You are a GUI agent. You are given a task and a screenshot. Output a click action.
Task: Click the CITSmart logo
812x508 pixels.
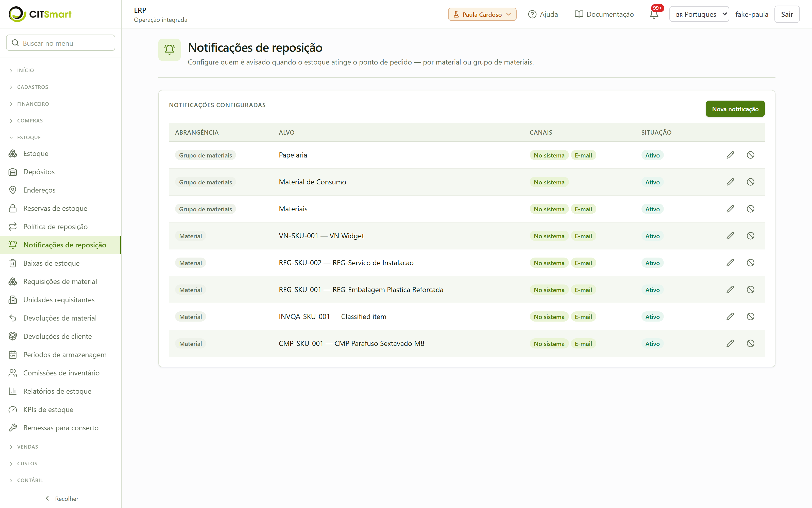(40, 14)
